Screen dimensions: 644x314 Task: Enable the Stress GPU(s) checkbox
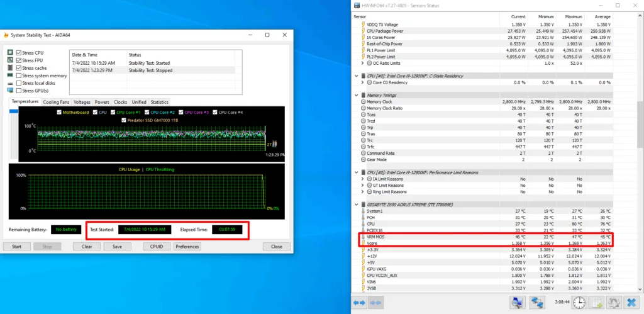click(18, 91)
